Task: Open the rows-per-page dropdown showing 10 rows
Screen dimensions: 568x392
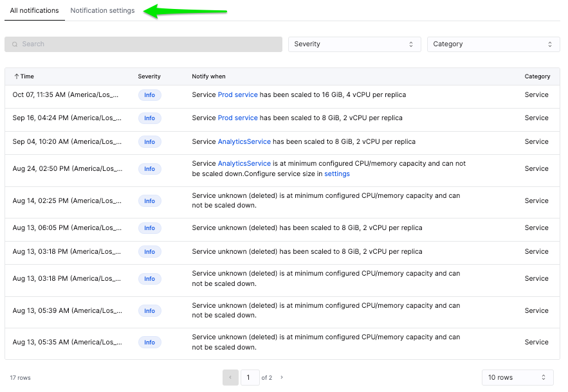Action: click(517, 377)
